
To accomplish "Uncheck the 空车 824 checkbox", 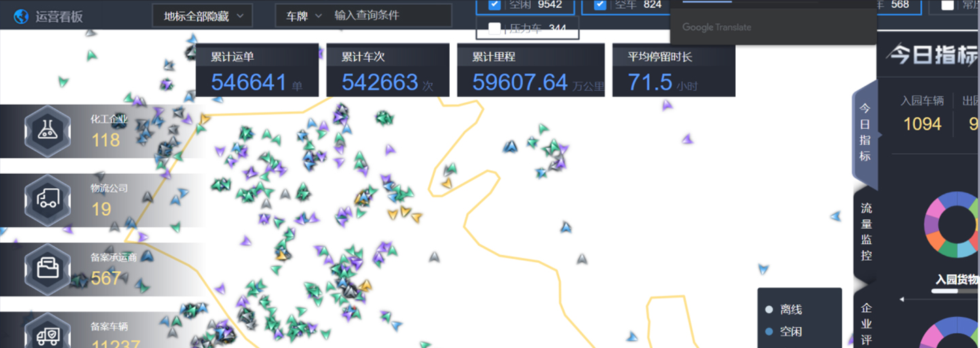I will click(600, 5).
